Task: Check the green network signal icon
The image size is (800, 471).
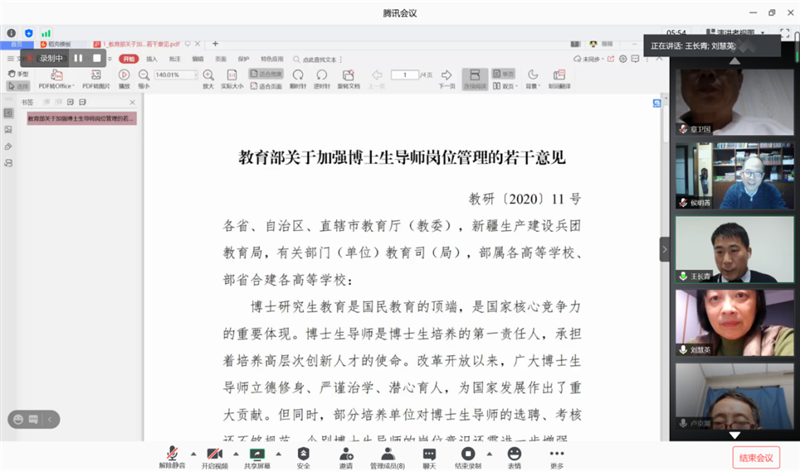Action: click(46, 33)
